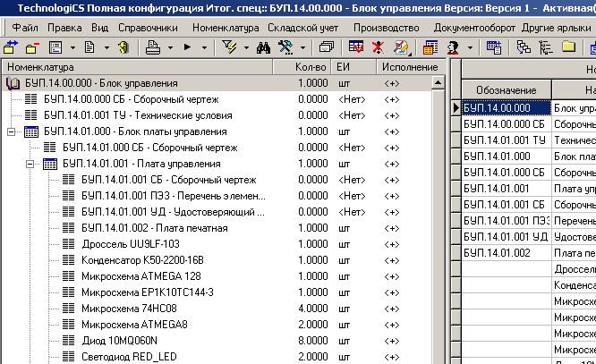Open the Справочники menu

(x=149, y=27)
